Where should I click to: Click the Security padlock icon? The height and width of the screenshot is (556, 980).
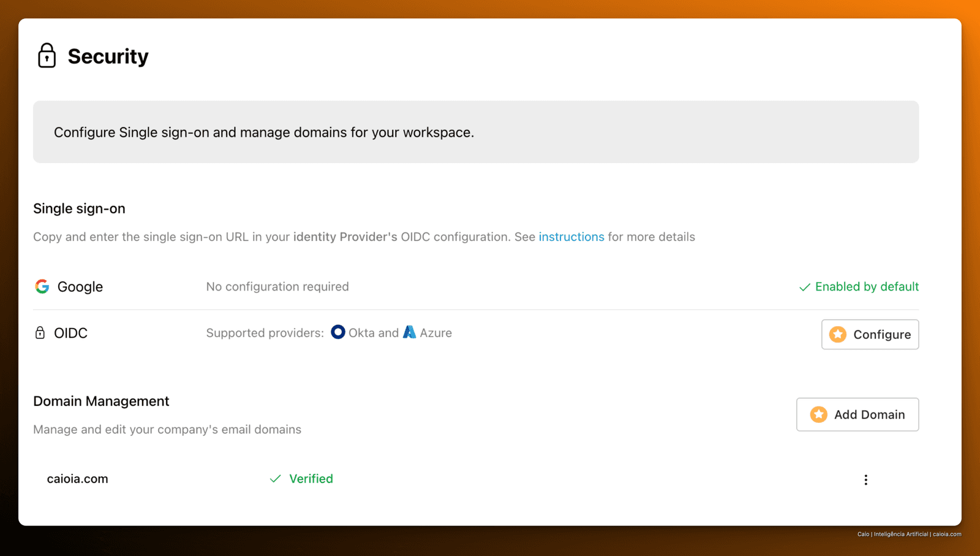47,55
